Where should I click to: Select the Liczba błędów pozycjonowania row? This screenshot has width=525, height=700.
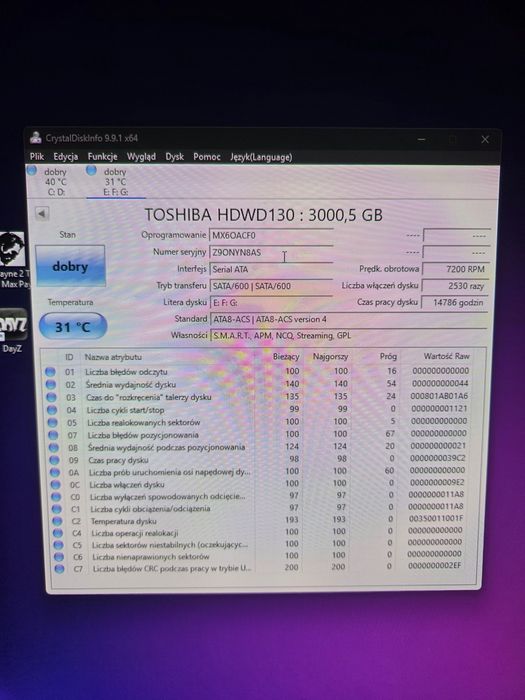(x=258, y=434)
